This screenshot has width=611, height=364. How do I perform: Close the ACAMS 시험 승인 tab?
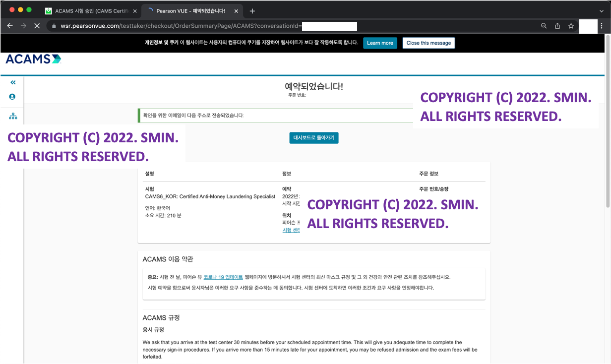(135, 11)
